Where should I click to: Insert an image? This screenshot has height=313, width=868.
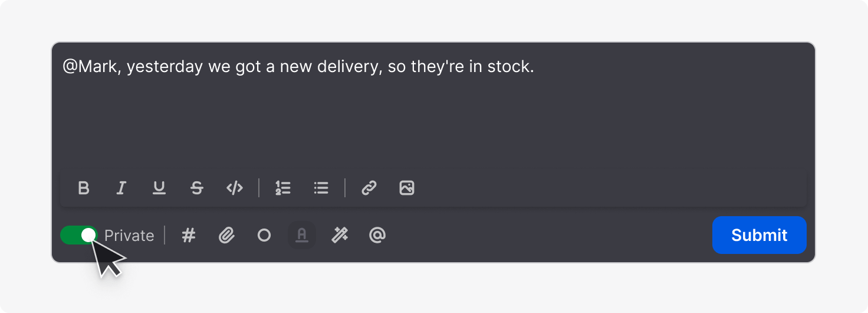coord(407,188)
